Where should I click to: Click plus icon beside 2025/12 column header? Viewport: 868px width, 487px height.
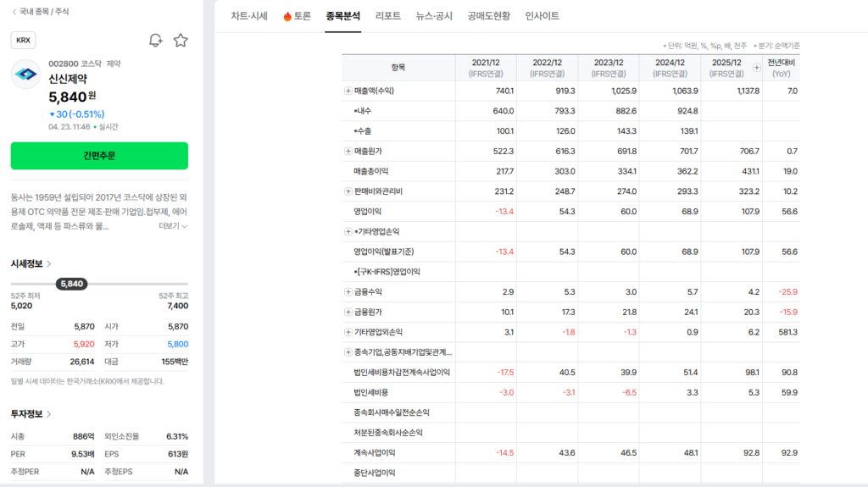point(756,68)
